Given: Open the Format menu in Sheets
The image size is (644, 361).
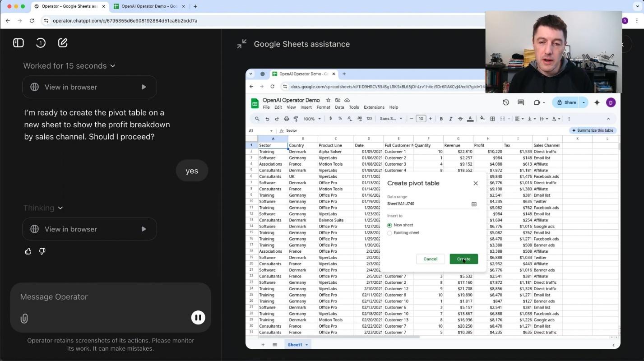Looking at the screenshot, I should click(x=323, y=107).
